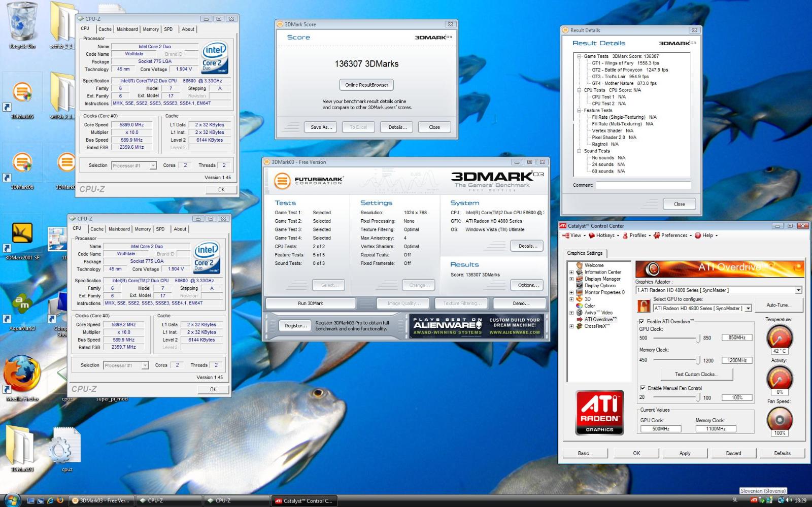Click the Color wheel icon in Catalyst tree
The image size is (812, 507).
click(x=579, y=306)
